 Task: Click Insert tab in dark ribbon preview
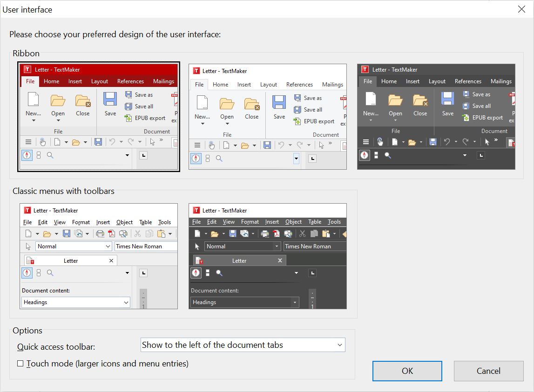tap(412, 81)
